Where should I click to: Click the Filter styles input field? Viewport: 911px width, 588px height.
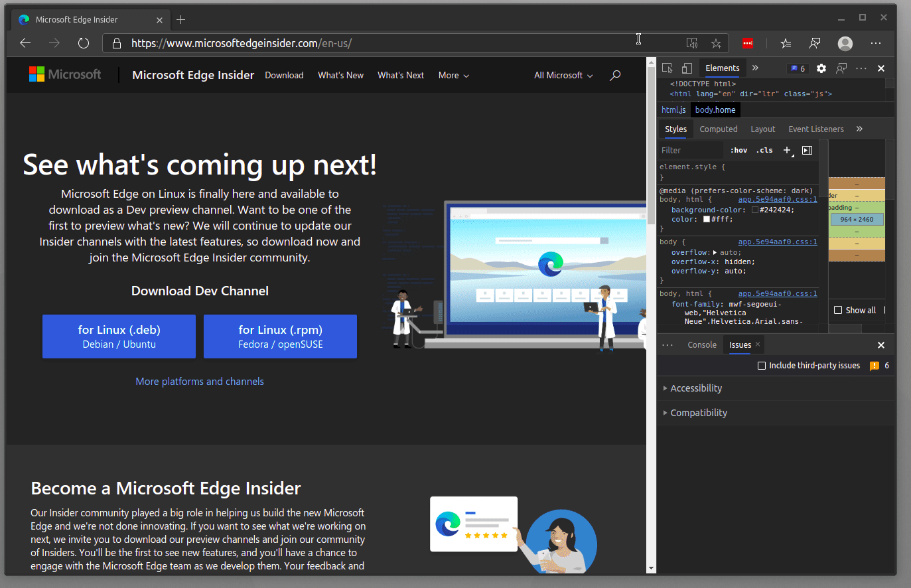[x=690, y=151]
